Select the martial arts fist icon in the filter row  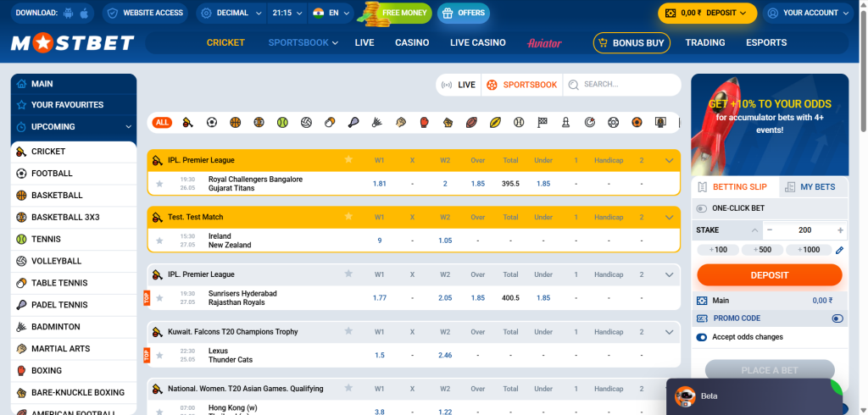click(x=401, y=122)
